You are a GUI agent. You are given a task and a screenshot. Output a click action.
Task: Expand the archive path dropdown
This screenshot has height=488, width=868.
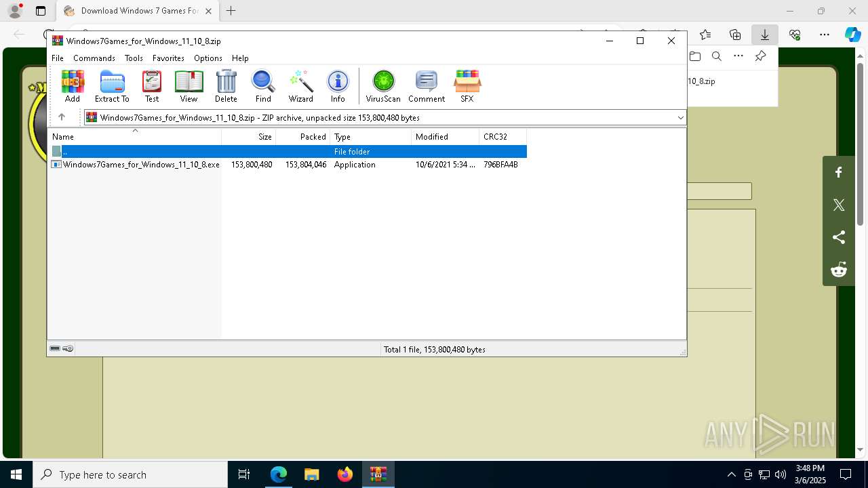pyautogui.click(x=680, y=117)
